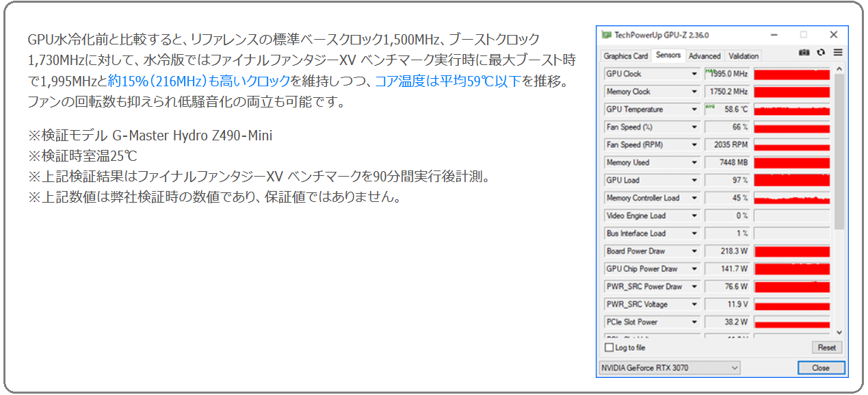The width and height of the screenshot is (868, 395).
Task: Switch to the Graphics Card tab
Action: [626, 56]
